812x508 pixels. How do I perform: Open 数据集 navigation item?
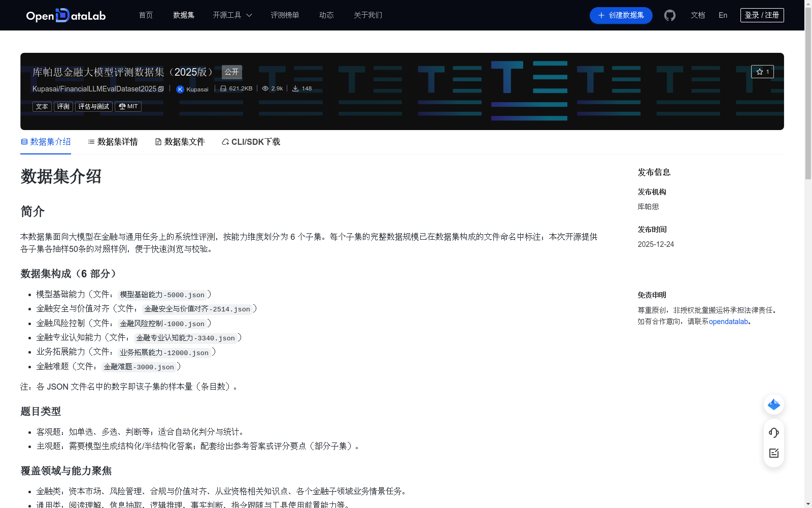point(184,15)
